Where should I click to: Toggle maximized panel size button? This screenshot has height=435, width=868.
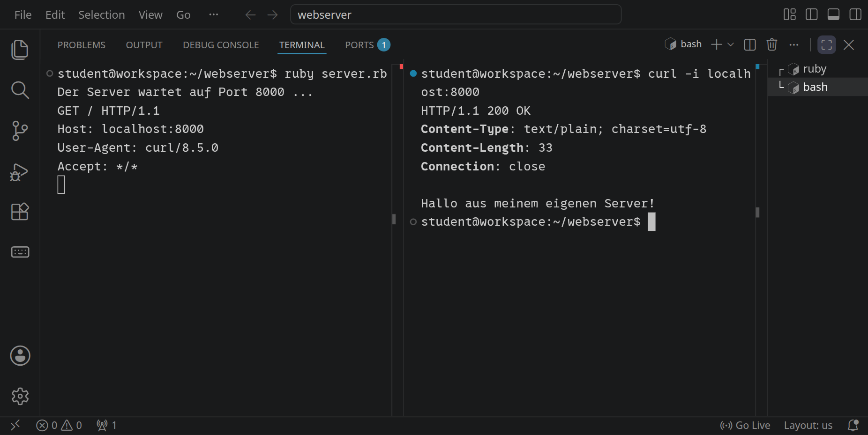827,44
